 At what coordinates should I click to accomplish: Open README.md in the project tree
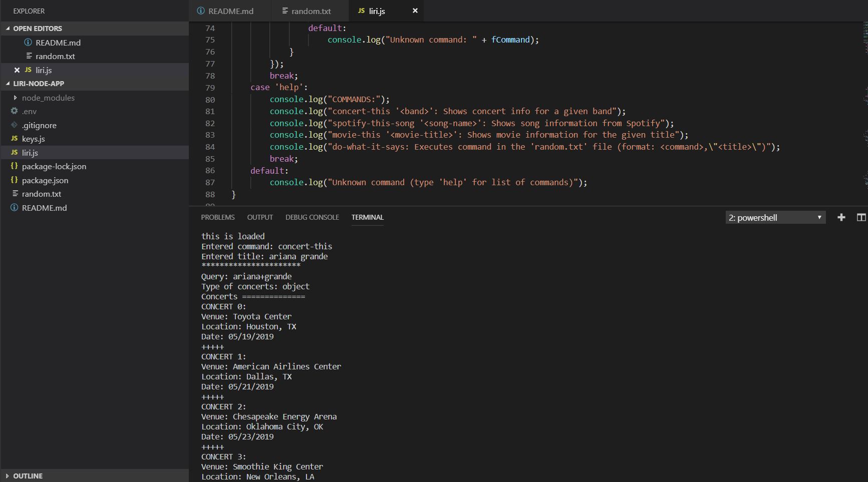click(44, 208)
